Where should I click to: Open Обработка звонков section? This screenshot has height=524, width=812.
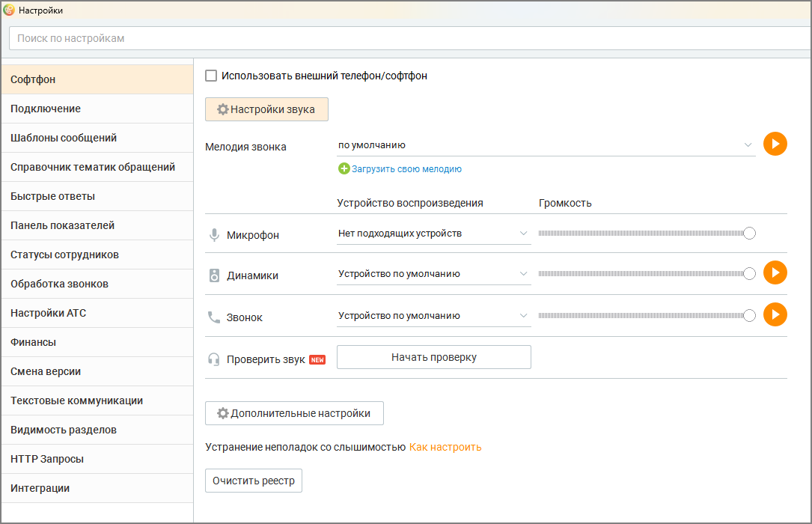coord(97,284)
